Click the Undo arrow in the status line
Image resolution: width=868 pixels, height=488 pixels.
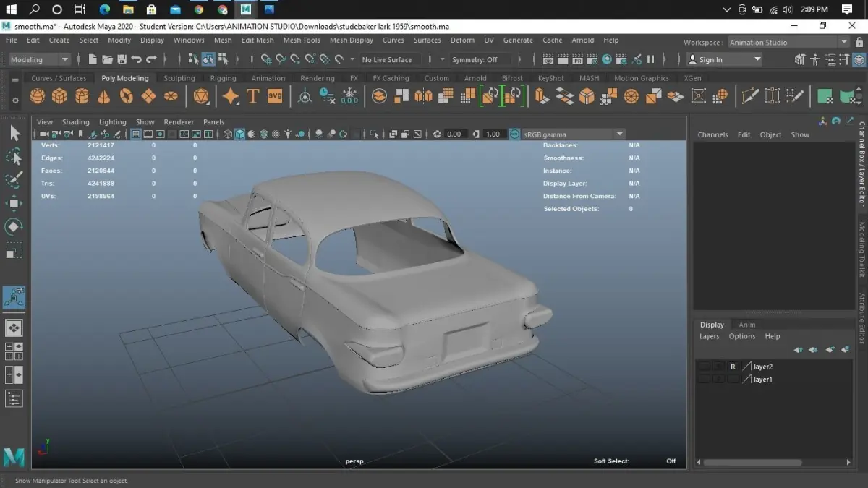click(x=137, y=59)
